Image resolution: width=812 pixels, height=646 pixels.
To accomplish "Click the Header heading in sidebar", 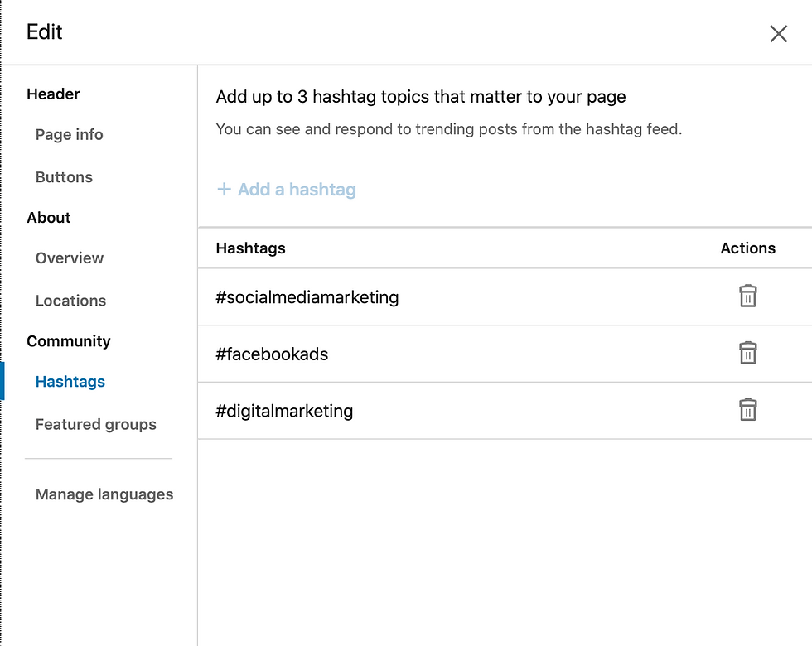I will [53, 94].
